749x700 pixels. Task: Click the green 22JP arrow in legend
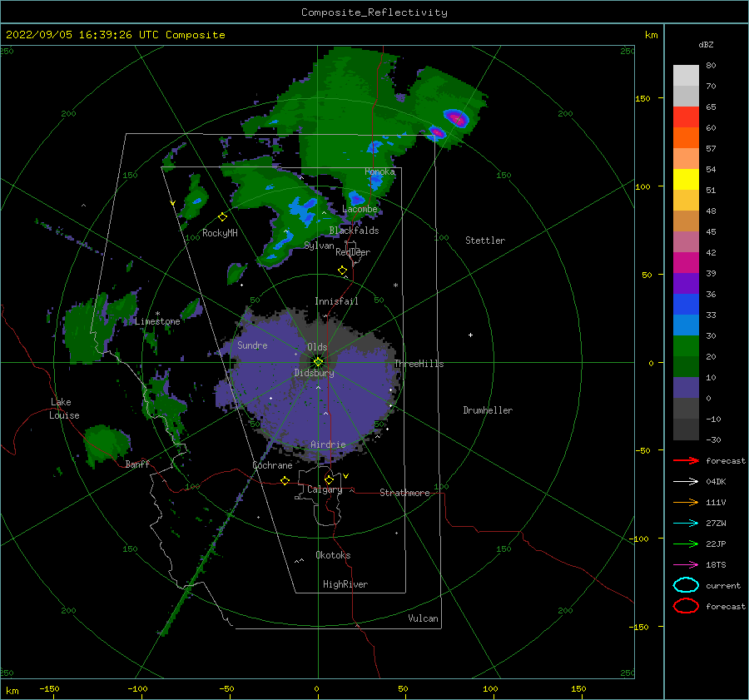(x=686, y=544)
